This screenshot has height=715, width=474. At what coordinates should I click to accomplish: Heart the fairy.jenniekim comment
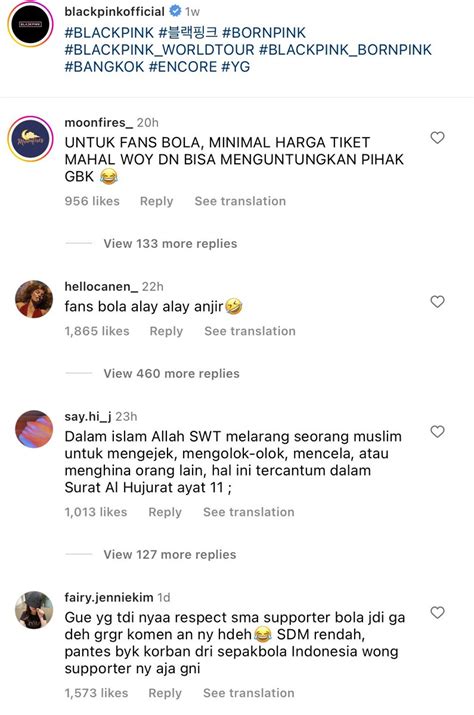[437, 612]
